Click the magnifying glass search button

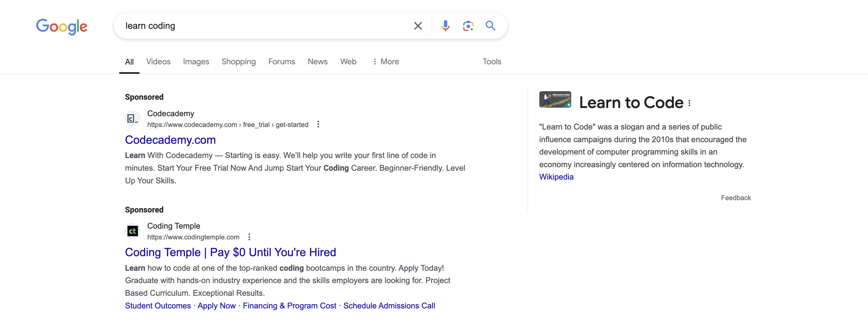point(490,26)
